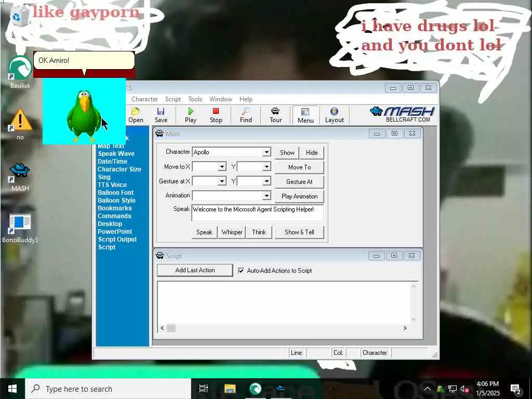Click the Hide character button
The width and height of the screenshot is (532, 399).
click(312, 153)
